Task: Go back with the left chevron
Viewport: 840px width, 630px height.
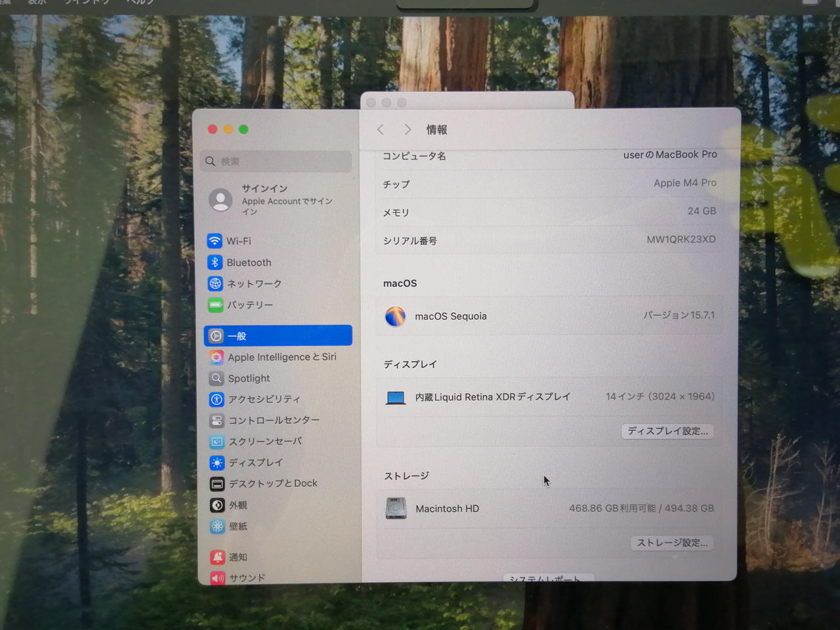Action: pyautogui.click(x=381, y=130)
